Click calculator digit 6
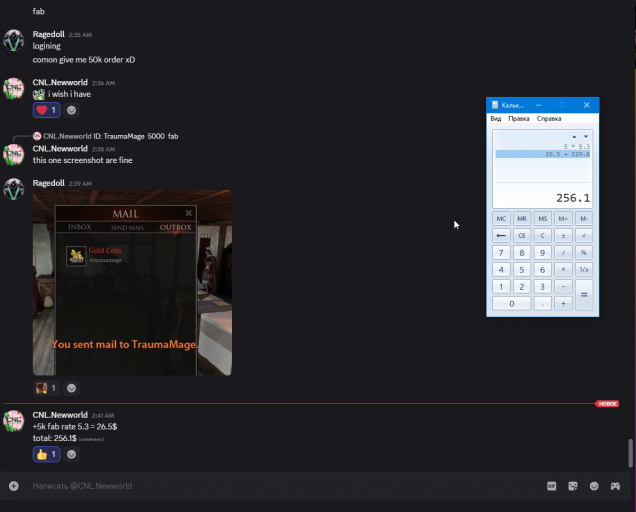This screenshot has width=636, height=512. [x=543, y=270]
